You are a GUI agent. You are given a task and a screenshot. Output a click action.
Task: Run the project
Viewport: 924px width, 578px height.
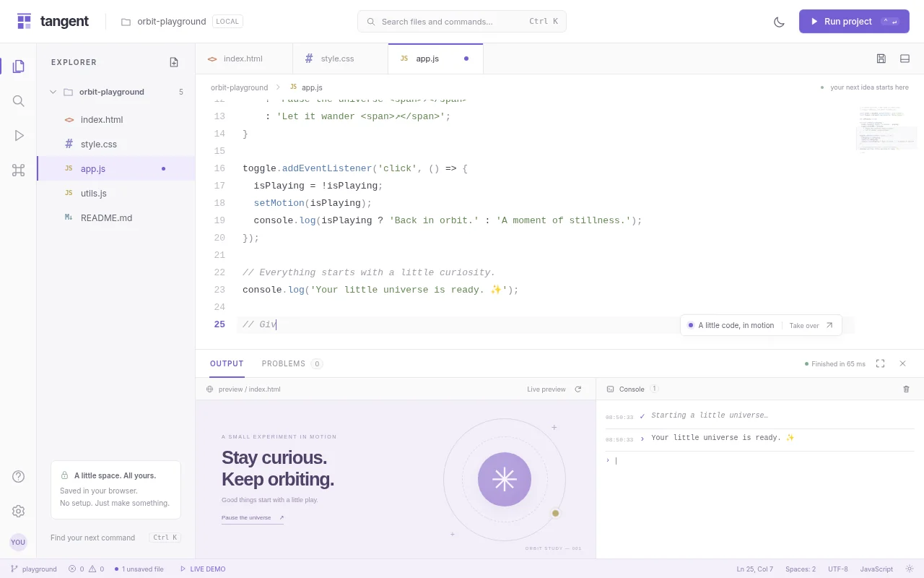pos(854,22)
